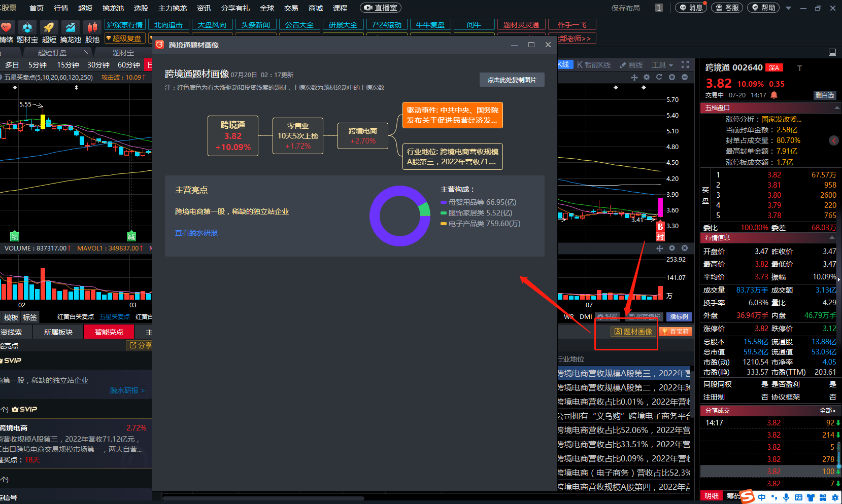Open 帮助 help button

click(763, 8)
